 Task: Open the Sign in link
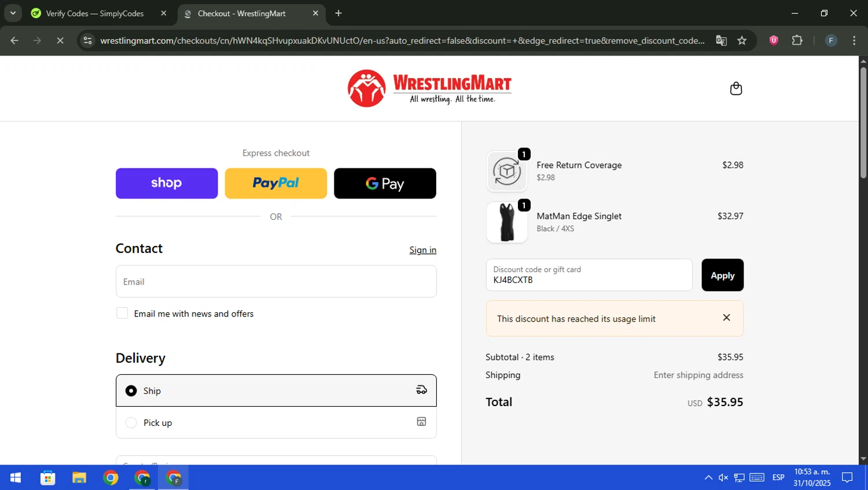[x=422, y=250]
